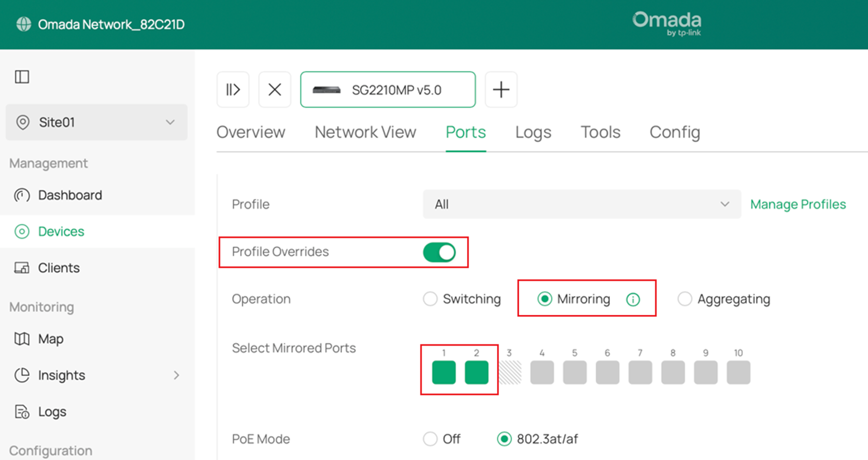This screenshot has width=868, height=460.
Task: Click the expand panel icon left of the X
Action: pyautogui.click(x=233, y=90)
